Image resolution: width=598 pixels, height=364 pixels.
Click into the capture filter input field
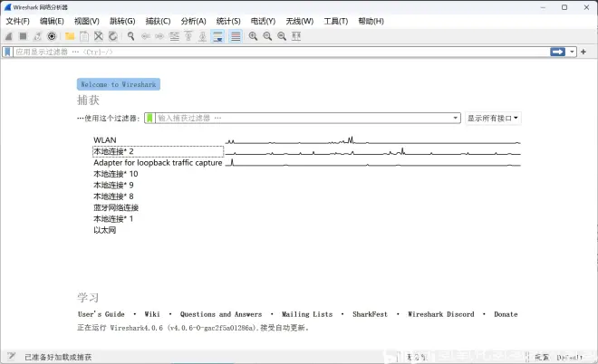click(x=304, y=118)
